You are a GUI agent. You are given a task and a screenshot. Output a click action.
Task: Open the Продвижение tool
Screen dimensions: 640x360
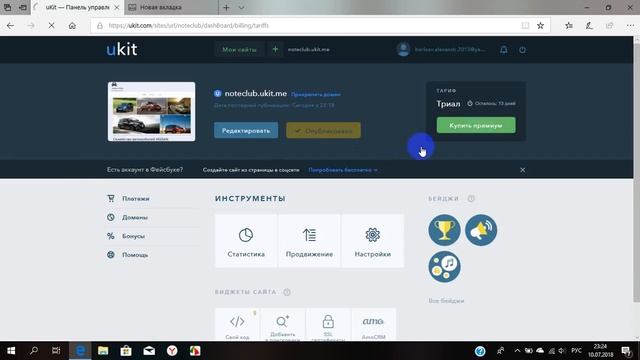[309, 241]
